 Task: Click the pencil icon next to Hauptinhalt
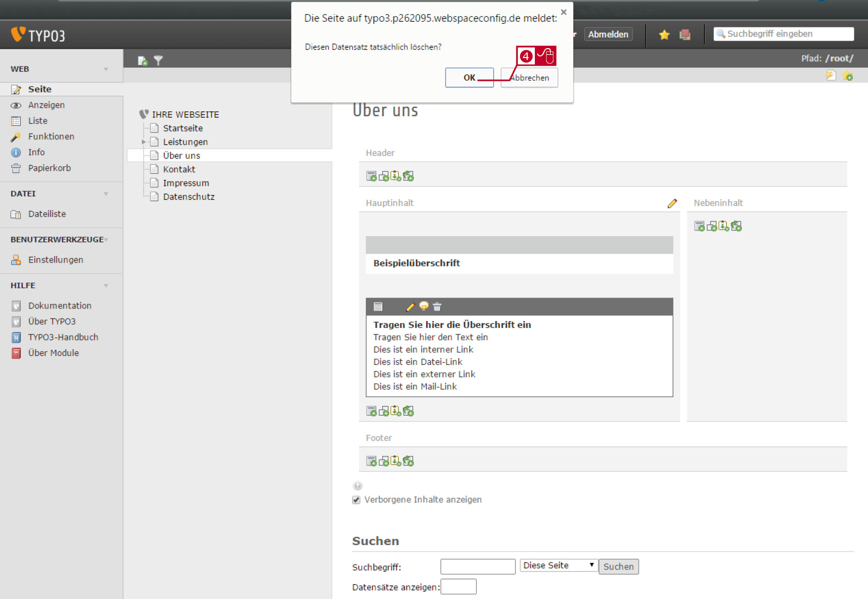(x=672, y=203)
